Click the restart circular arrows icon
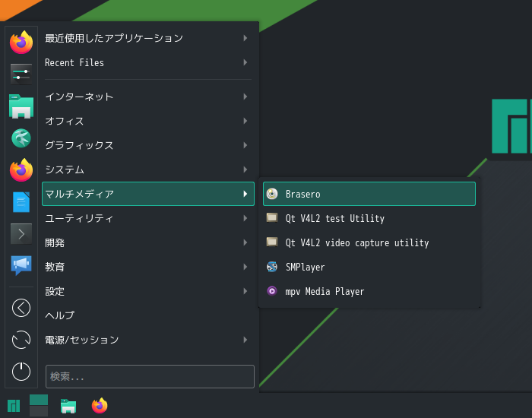The image size is (532, 418). [21, 340]
